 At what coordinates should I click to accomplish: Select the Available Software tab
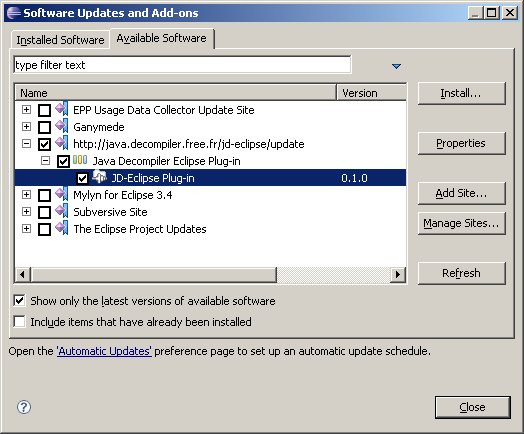161,38
